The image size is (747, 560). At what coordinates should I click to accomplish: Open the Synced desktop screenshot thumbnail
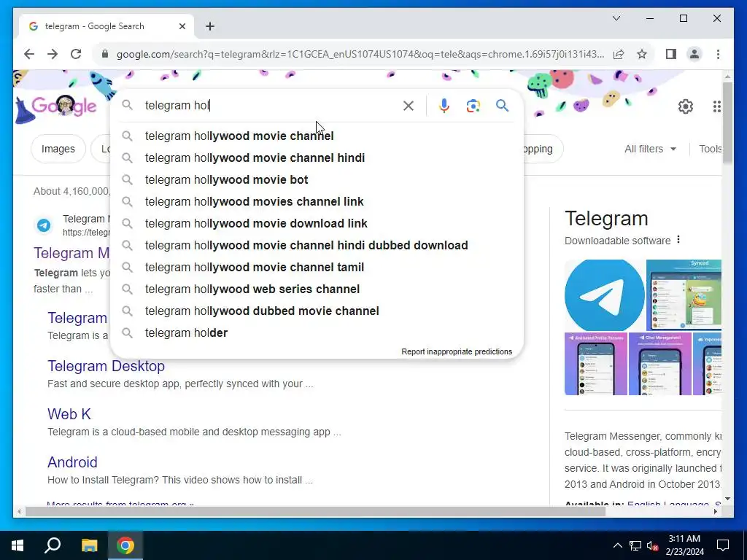(684, 295)
